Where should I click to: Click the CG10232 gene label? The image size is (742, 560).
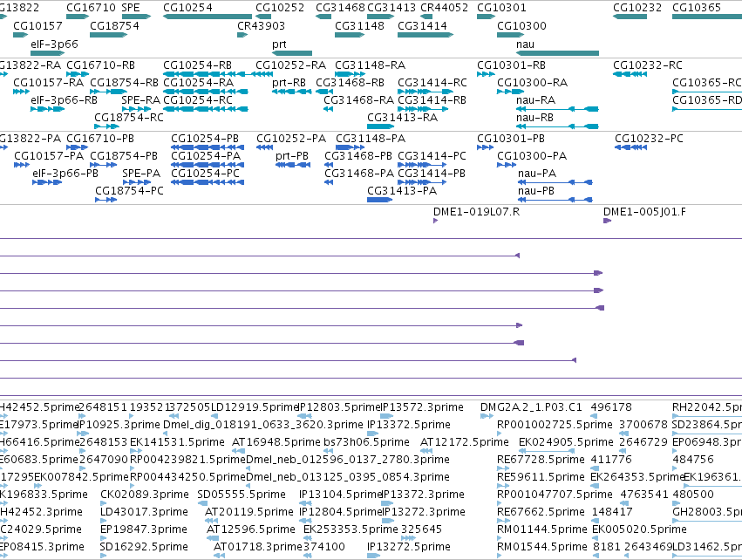[x=637, y=8]
